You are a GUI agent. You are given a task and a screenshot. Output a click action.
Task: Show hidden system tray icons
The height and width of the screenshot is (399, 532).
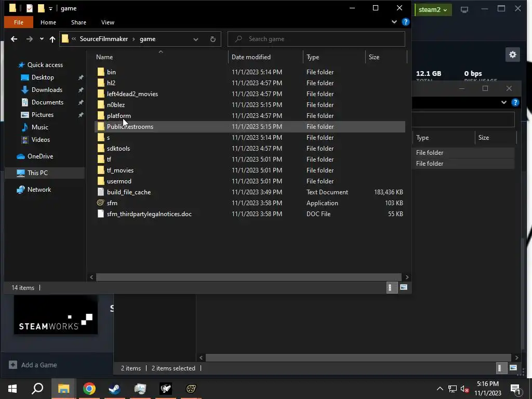(x=440, y=389)
